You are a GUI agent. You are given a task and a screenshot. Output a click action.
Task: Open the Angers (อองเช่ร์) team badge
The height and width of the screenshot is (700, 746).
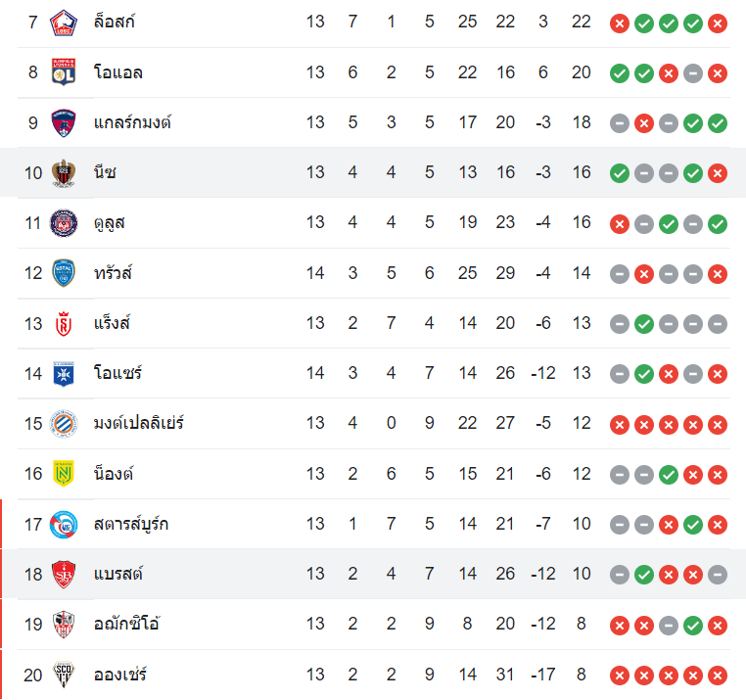(65, 675)
